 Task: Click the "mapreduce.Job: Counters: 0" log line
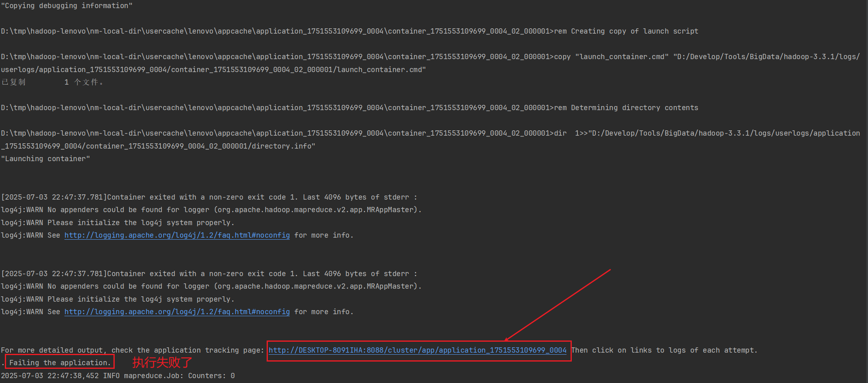click(180, 376)
